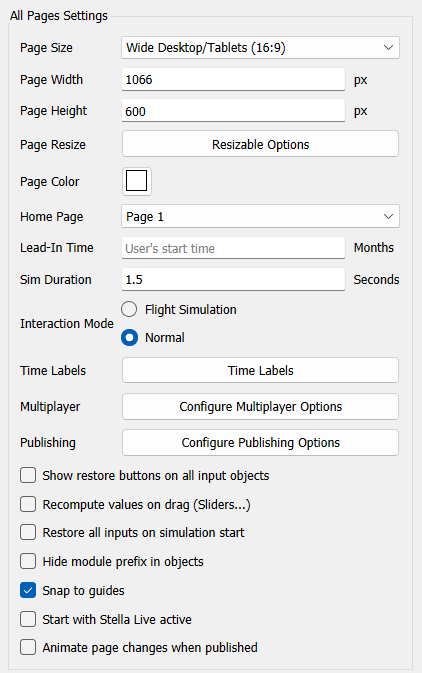Click the Page Height input field
422x673 pixels.
233,111
